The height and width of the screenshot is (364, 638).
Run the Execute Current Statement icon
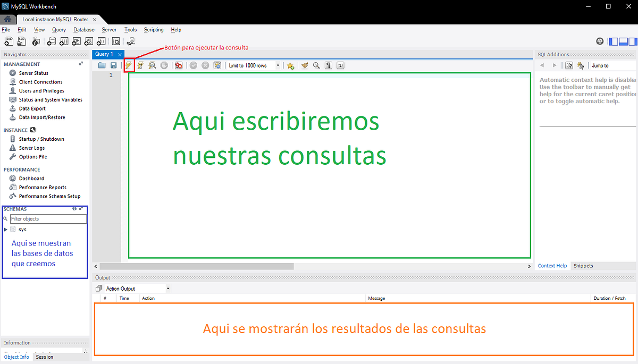click(x=140, y=65)
